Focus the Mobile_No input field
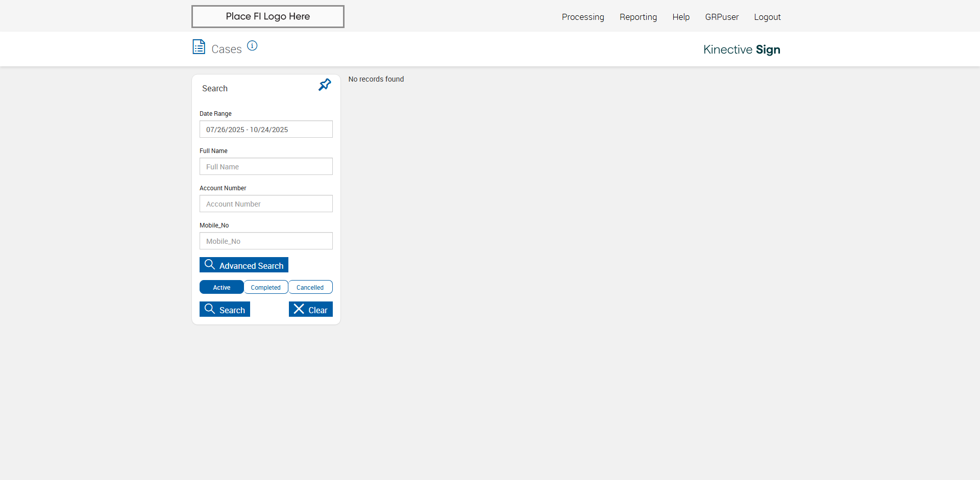The width and height of the screenshot is (980, 480). 266,241
